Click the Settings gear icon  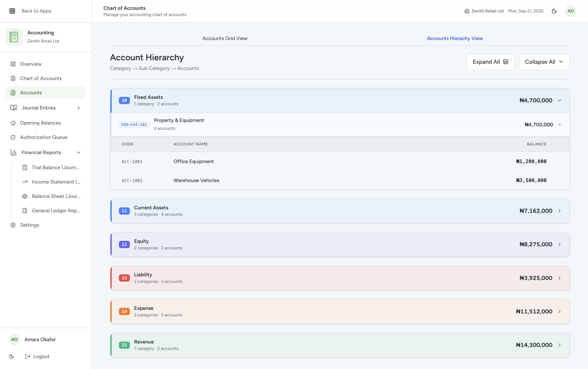pos(13,225)
